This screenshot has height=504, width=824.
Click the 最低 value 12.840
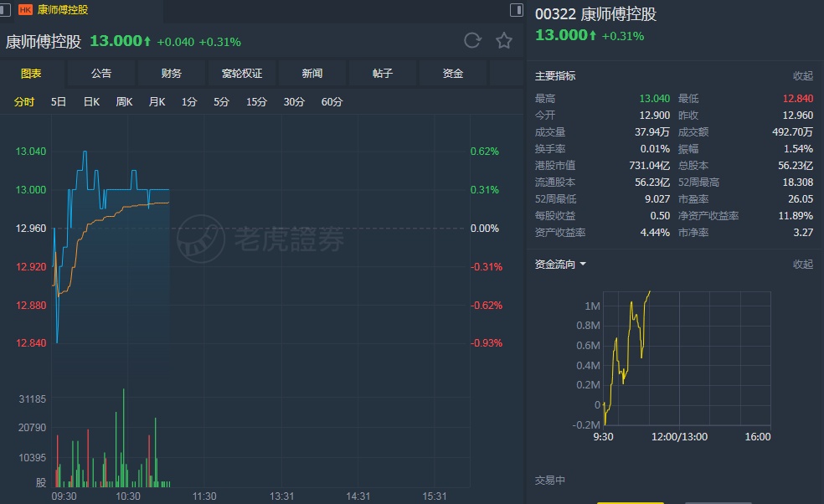tap(798, 99)
